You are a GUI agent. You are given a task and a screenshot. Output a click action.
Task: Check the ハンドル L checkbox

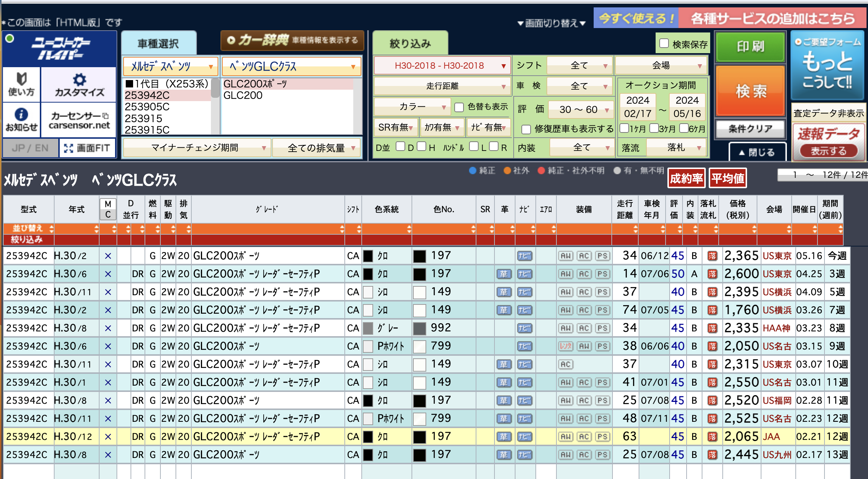click(x=474, y=147)
